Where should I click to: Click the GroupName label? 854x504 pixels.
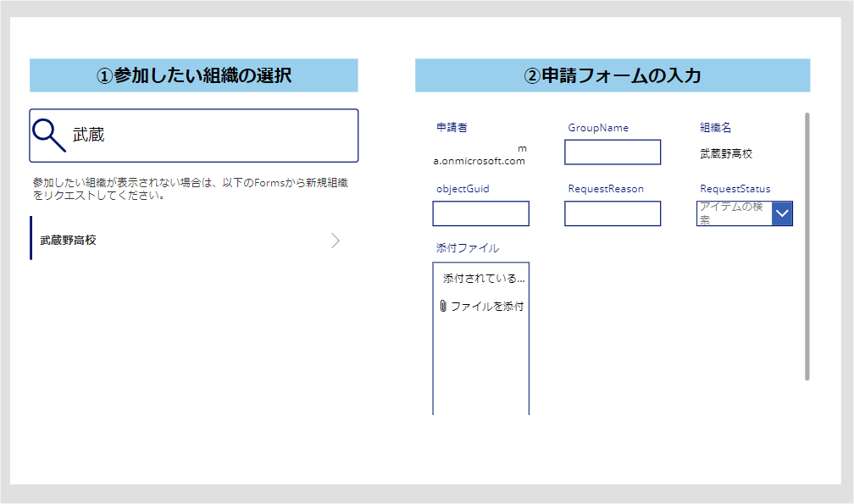tap(598, 128)
